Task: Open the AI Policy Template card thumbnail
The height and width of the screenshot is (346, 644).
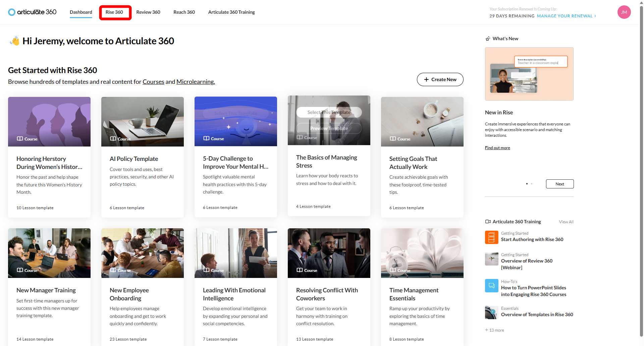Action: (x=143, y=122)
